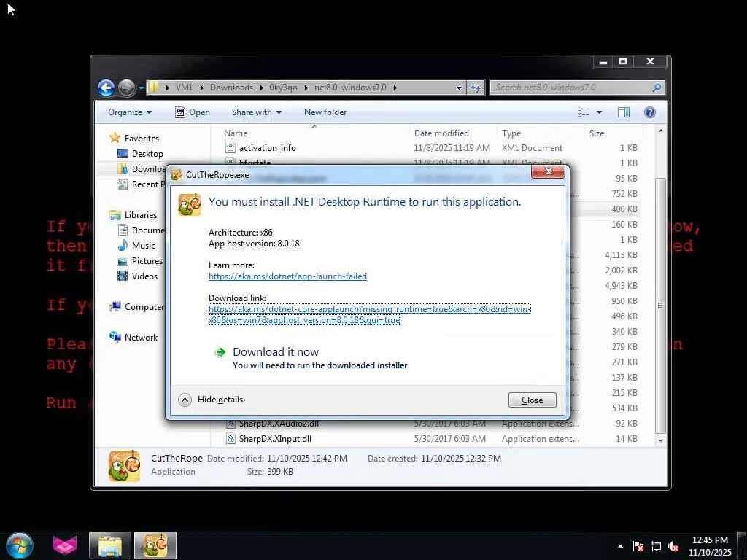Screen dimensions: 747x560
Task: Click Download it now
Action: [275, 352]
